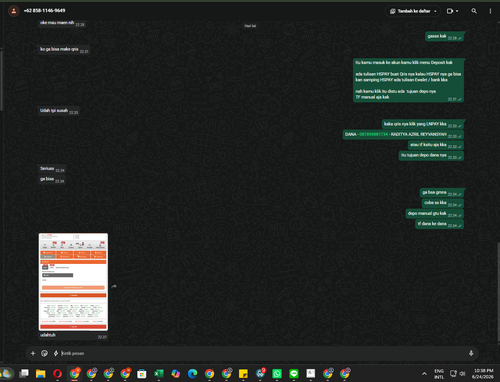This screenshot has height=382, width=500.
Task: Focus the Ketik pesan message field
Action: pos(263,353)
